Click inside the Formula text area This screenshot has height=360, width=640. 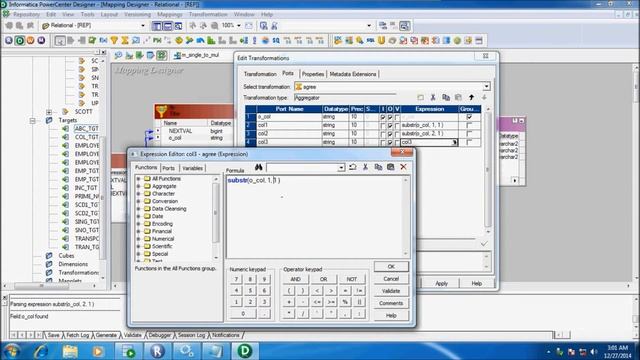point(315,216)
